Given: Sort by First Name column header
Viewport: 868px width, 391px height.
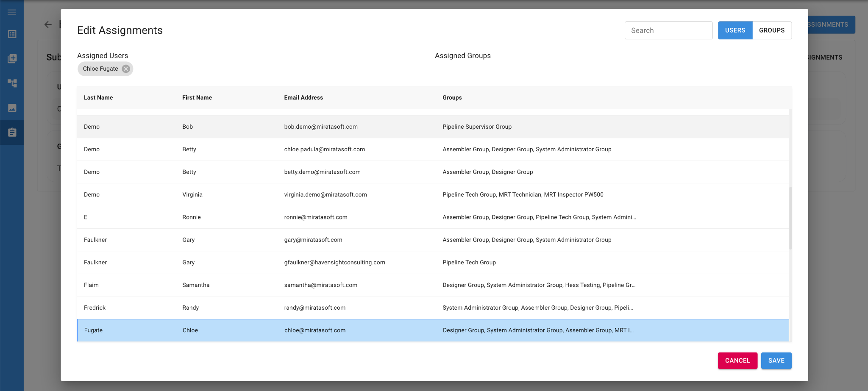Looking at the screenshot, I should pos(197,97).
